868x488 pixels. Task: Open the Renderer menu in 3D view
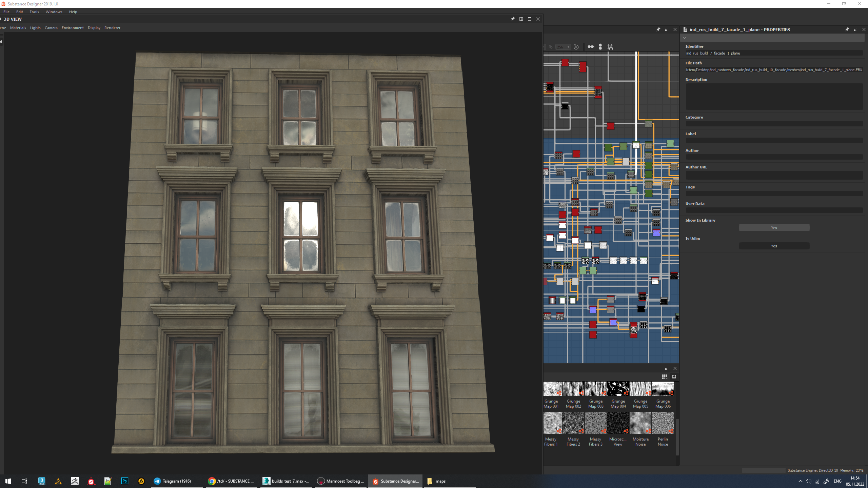click(112, 28)
